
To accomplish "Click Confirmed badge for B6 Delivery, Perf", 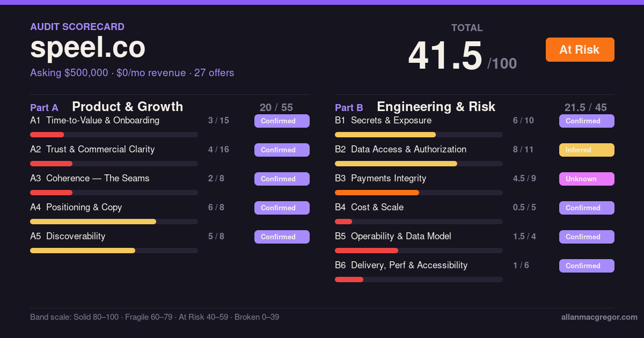I will (x=587, y=266).
